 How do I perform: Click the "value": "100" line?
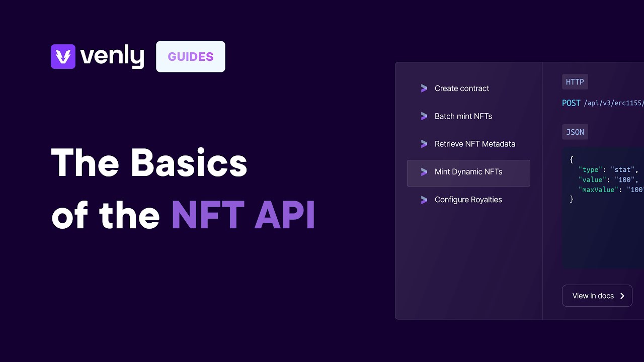pos(609,179)
